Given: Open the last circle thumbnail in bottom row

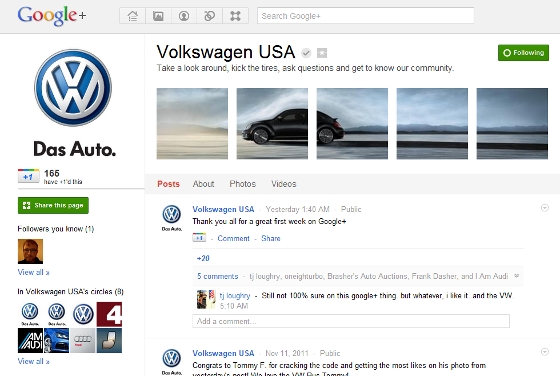Looking at the screenshot, I should [x=109, y=341].
